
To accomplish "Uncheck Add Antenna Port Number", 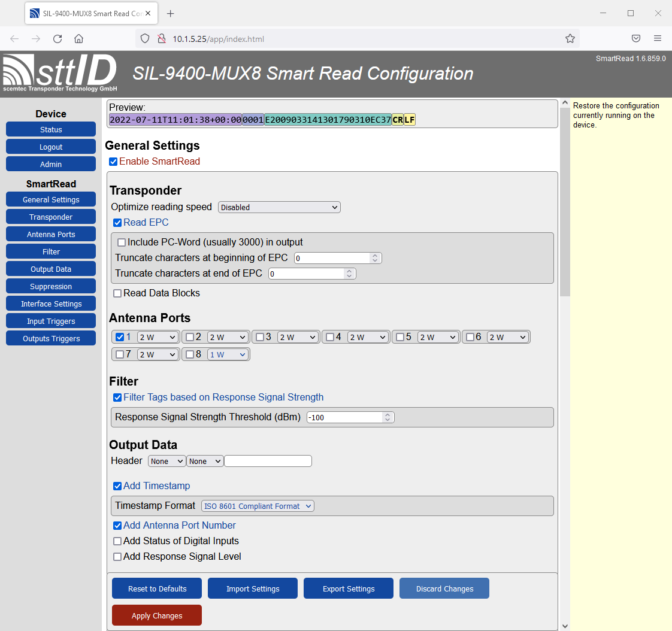I will [117, 526].
